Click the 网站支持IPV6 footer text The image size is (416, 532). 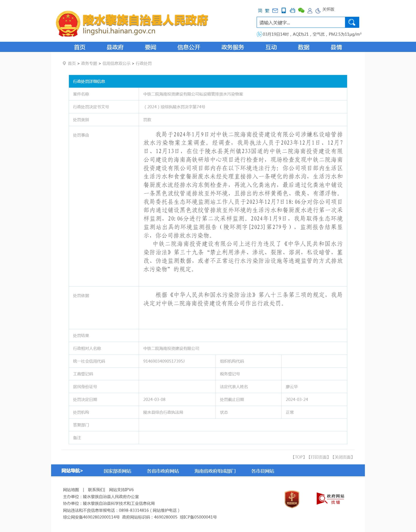coord(121,490)
